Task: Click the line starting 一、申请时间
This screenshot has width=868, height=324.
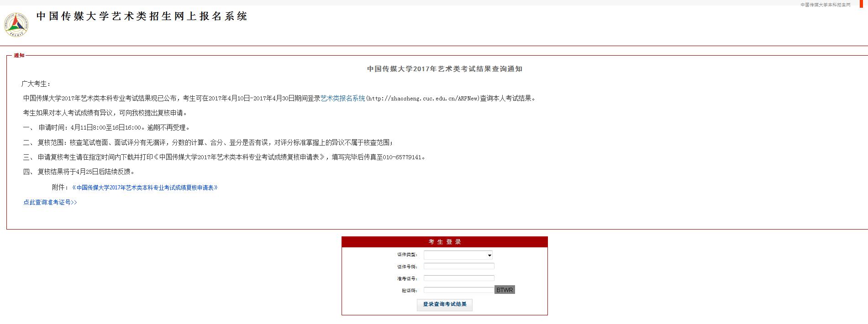Action: 106,128
